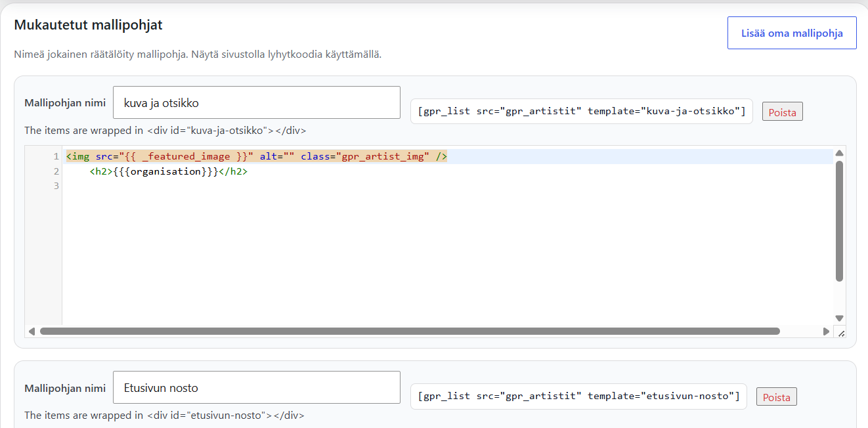
Task: Place cursor on code line 1 img tag
Action: pos(257,156)
